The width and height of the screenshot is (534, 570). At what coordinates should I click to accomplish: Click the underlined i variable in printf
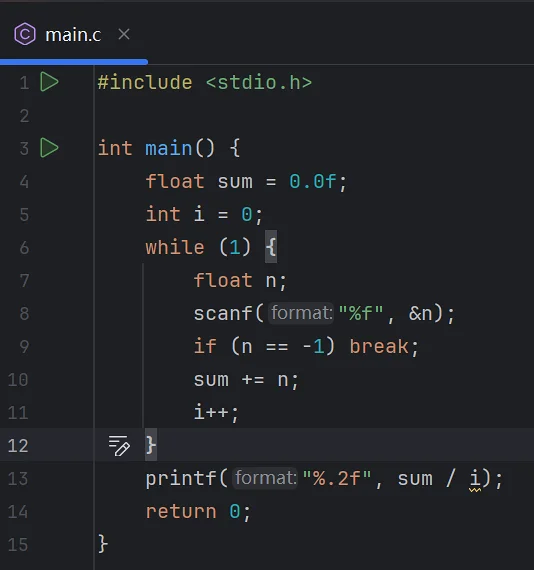pos(475,478)
